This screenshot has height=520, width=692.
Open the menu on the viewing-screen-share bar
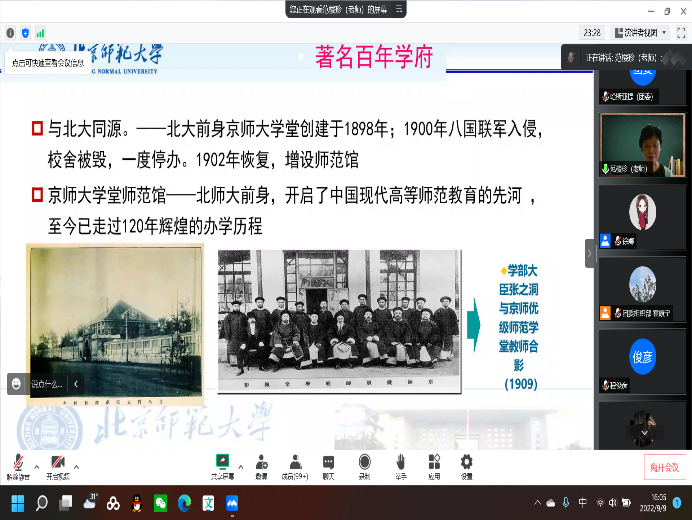point(398,8)
